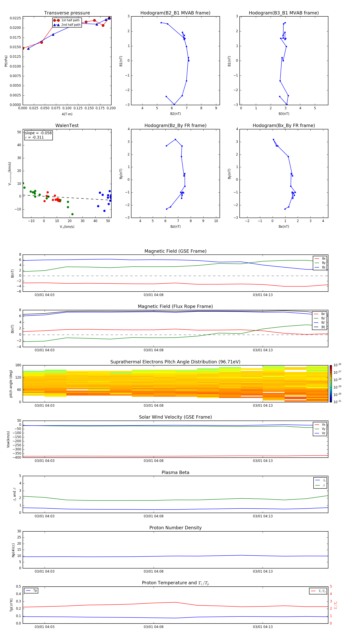This screenshot has width=351, height=644.
Task: Click '03/01 04:13' tick under Proton Number Density
Action: point(262,571)
